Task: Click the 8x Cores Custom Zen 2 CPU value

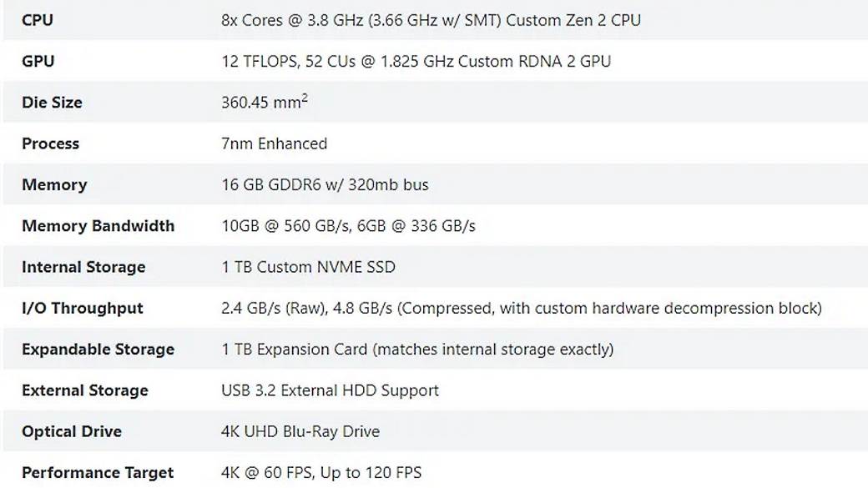Action: pos(431,20)
